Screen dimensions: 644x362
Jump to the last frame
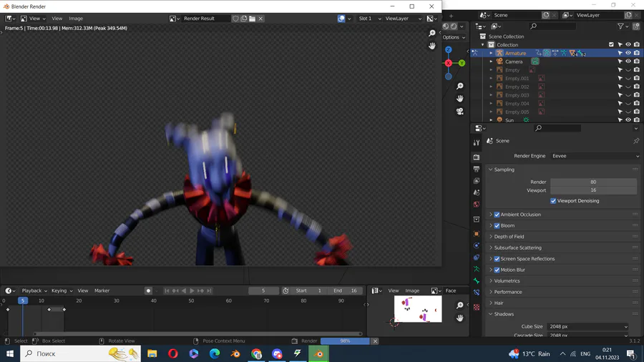click(x=209, y=290)
